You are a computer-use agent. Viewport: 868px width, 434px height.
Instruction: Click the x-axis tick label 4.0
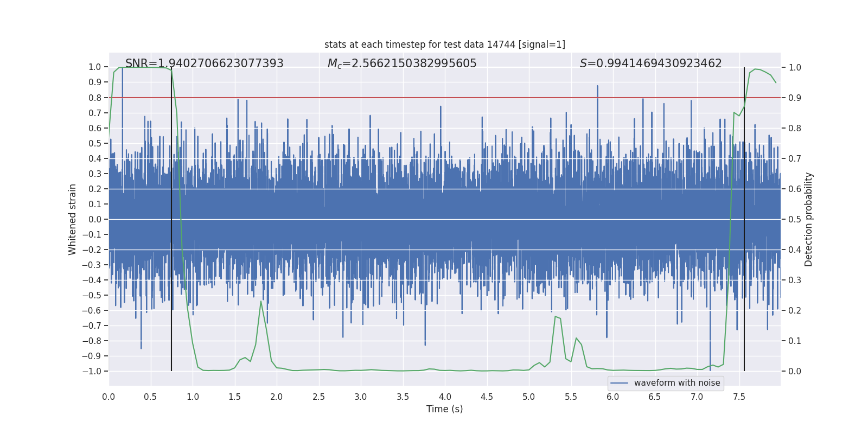click(x=445, y=397)
